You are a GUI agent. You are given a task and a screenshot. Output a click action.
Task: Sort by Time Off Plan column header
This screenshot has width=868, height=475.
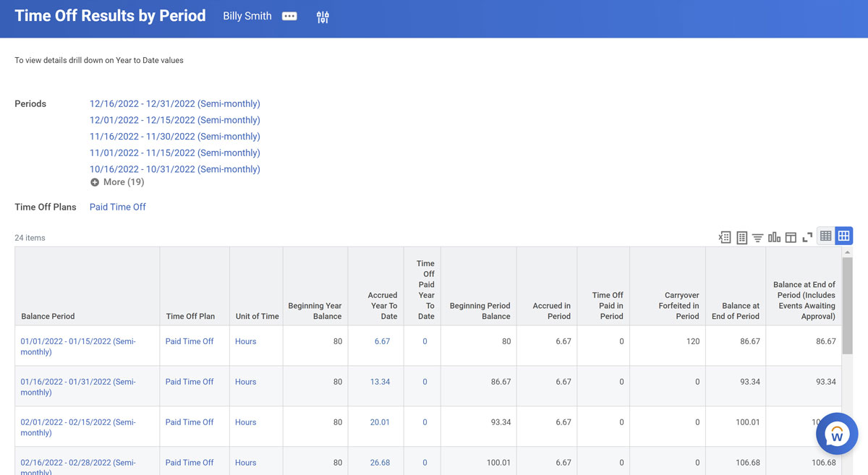pos(195,286)
